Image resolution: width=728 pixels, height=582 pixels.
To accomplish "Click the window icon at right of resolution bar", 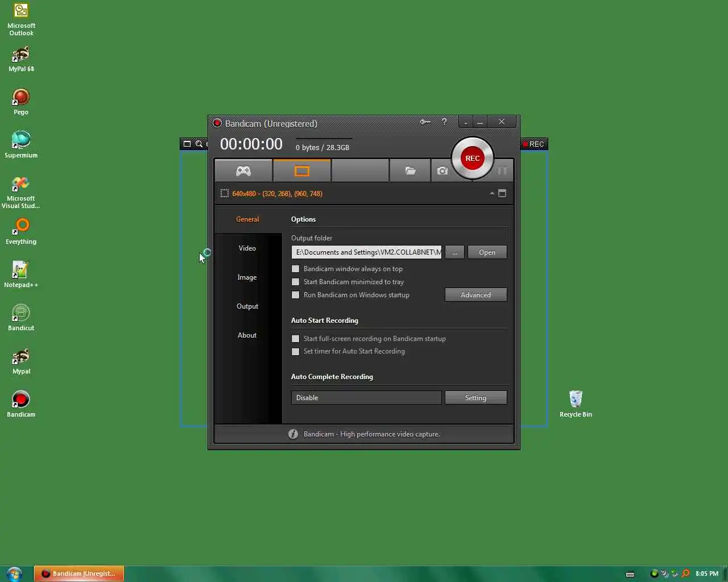I will click(x=502, y=193).
